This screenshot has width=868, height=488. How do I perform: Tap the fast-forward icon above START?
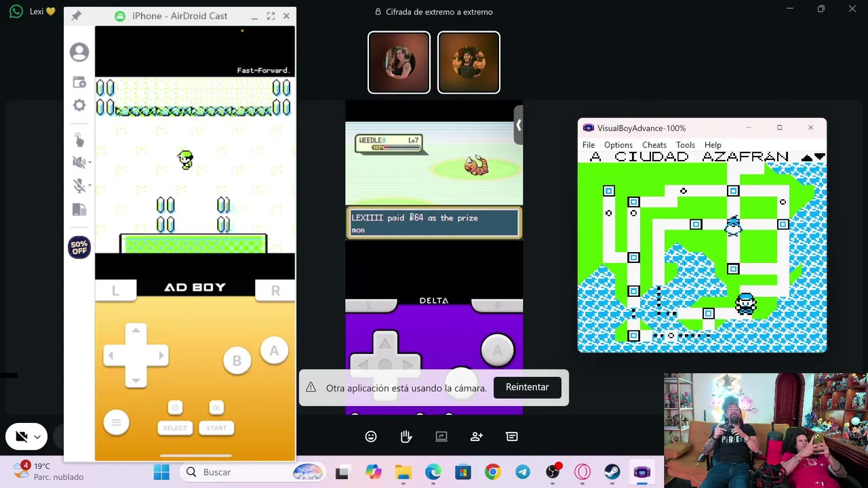tap(216, 407)
